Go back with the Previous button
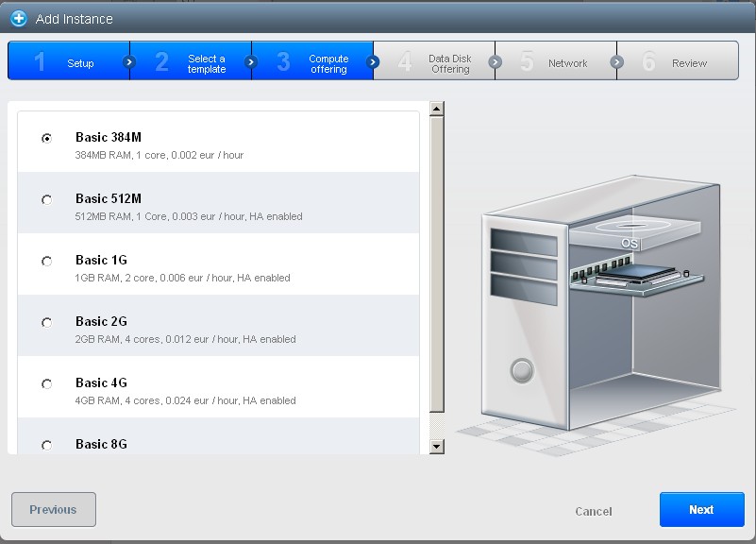Screen dimensions: 756x544 [x=53, y=509]
